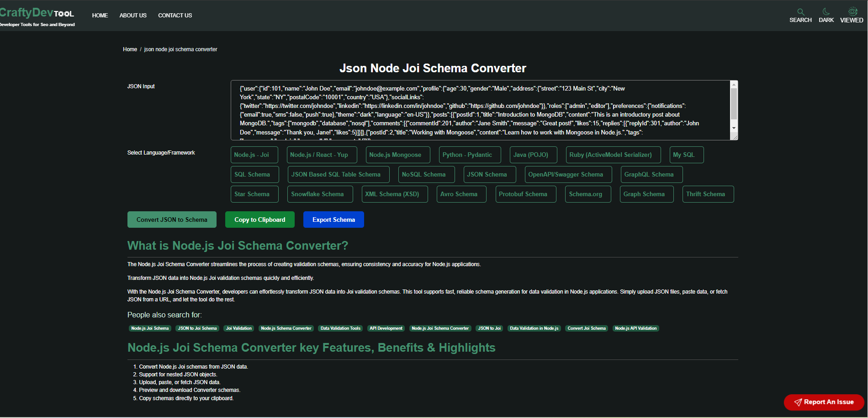Click the API Development tag
The width and height of the screenshot is (868, 418).
click(x=386, y=328)
